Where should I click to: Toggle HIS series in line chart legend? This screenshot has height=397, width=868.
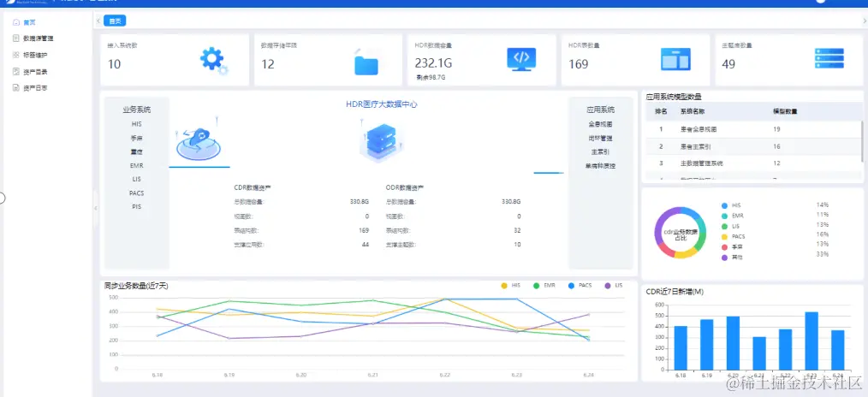click(x=510, y=285)
